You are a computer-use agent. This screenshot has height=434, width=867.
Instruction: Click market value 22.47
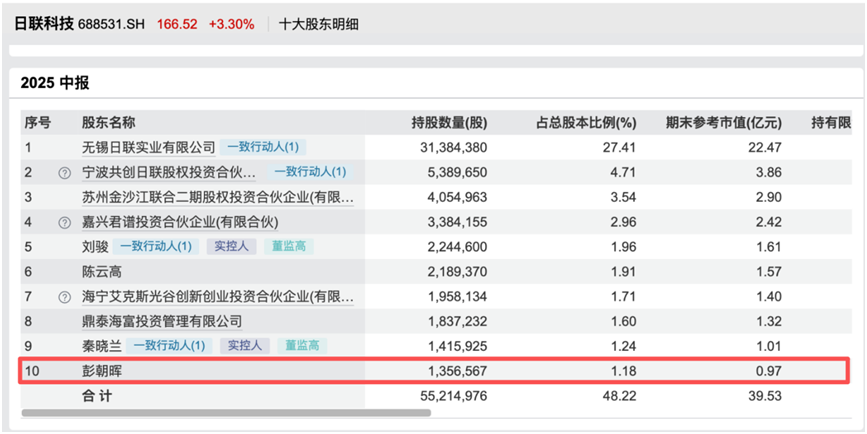click(767, 148)
